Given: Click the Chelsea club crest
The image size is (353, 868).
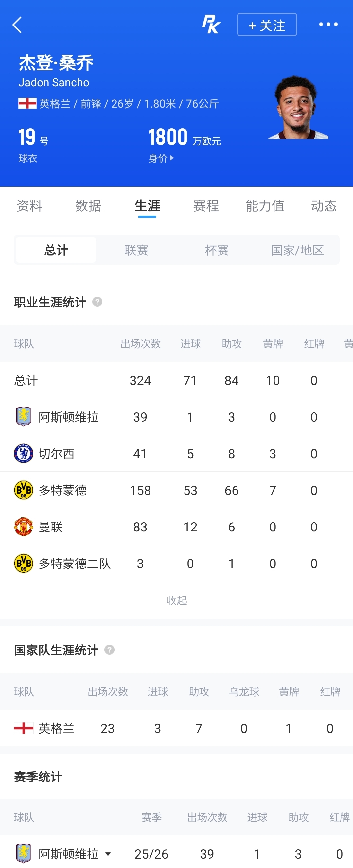Looking at the screenshot, I should click(x=24, y=454).
